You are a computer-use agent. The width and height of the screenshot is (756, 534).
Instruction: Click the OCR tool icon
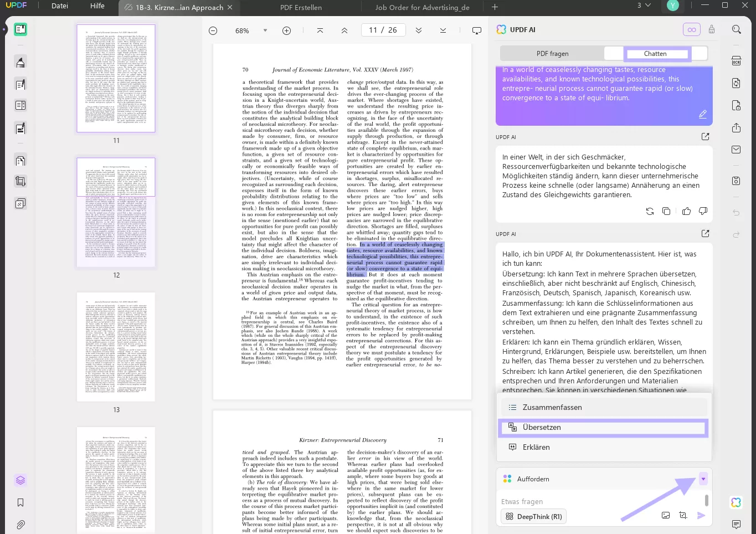(736, 61)
